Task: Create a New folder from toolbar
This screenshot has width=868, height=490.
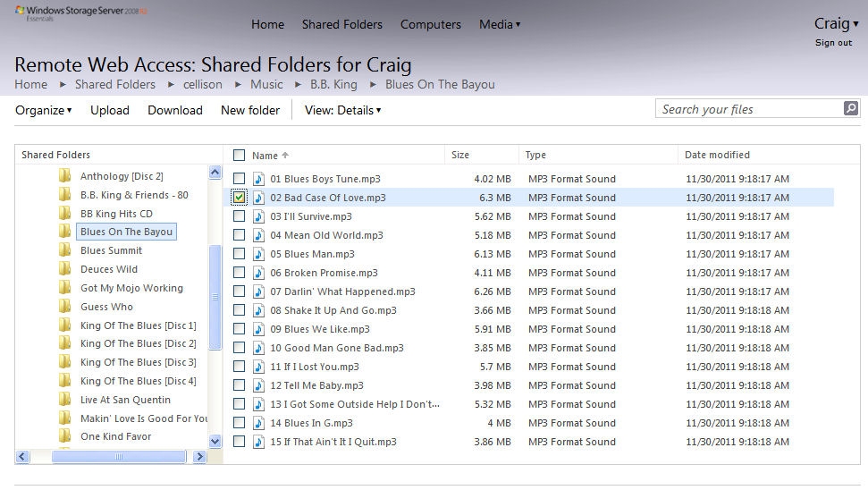Action: (250, 110)
